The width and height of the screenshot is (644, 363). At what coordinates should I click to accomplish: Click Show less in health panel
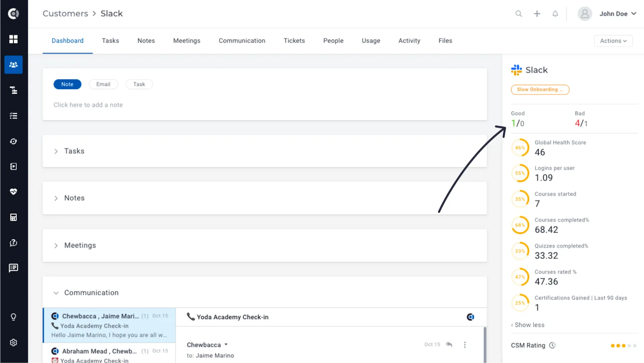coord(528,325)
